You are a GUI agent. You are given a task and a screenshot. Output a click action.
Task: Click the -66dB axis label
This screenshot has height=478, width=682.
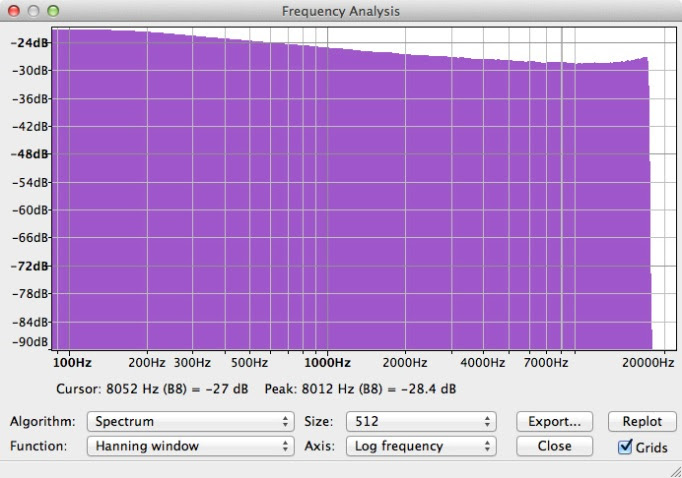pyautogui.click(x=30, y=237)
